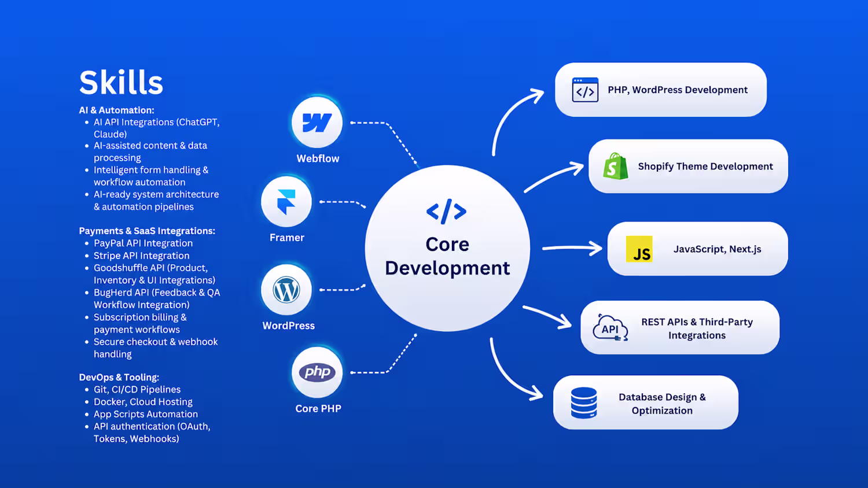Select REST APIs & Third-Party Integrations card
Viewport: 868px width, 488px height.
[x=680, y=327]
